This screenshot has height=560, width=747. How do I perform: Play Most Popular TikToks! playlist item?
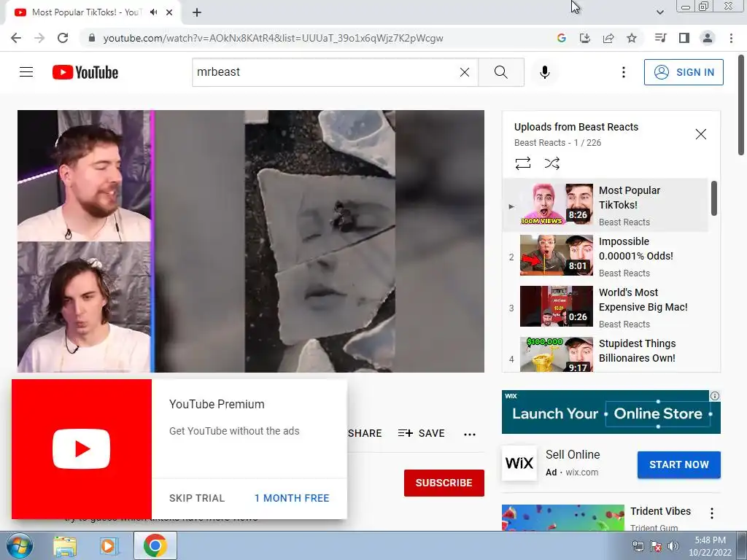(x=606, y=205)
